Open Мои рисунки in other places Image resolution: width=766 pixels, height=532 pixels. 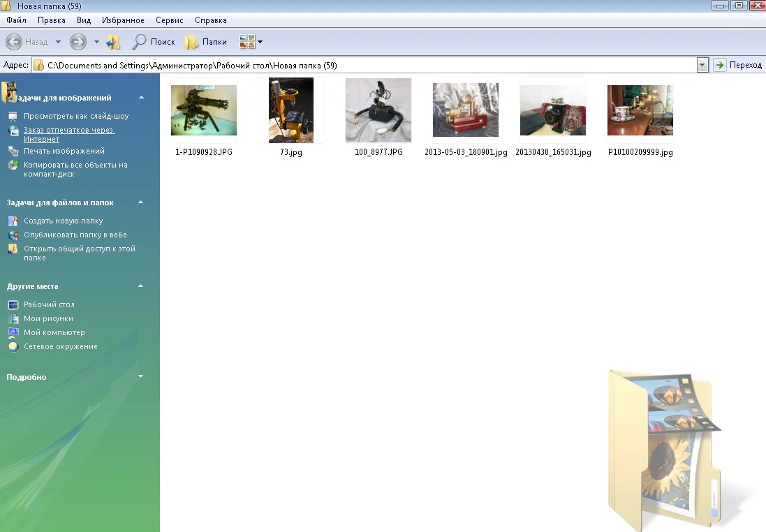click(x=48, y=318)
